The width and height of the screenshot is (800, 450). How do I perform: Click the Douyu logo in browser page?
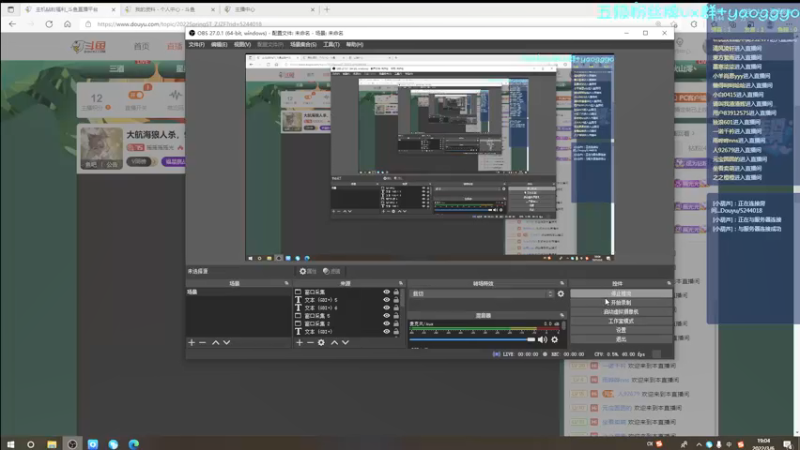89,47
